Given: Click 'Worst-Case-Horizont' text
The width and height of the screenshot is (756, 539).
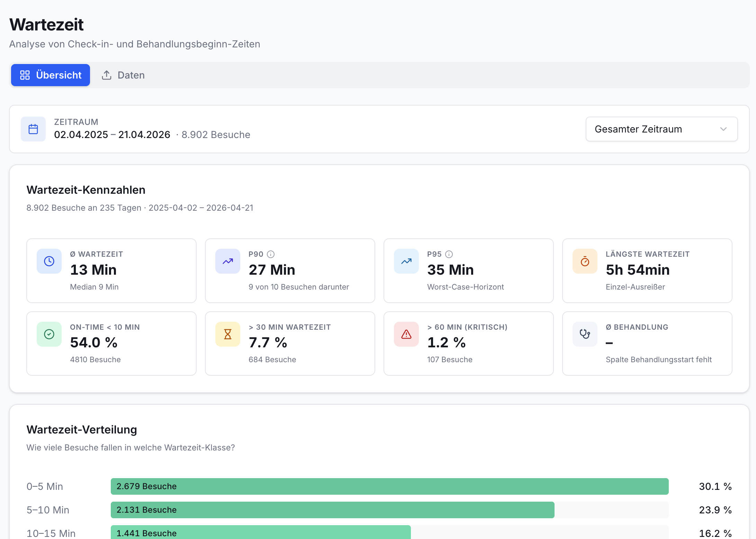Looking at the screenshot, I should 466,287.
